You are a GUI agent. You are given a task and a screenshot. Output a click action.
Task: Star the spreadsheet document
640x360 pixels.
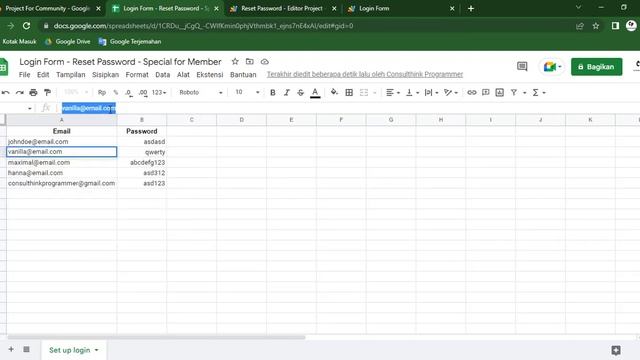point(235,62)
